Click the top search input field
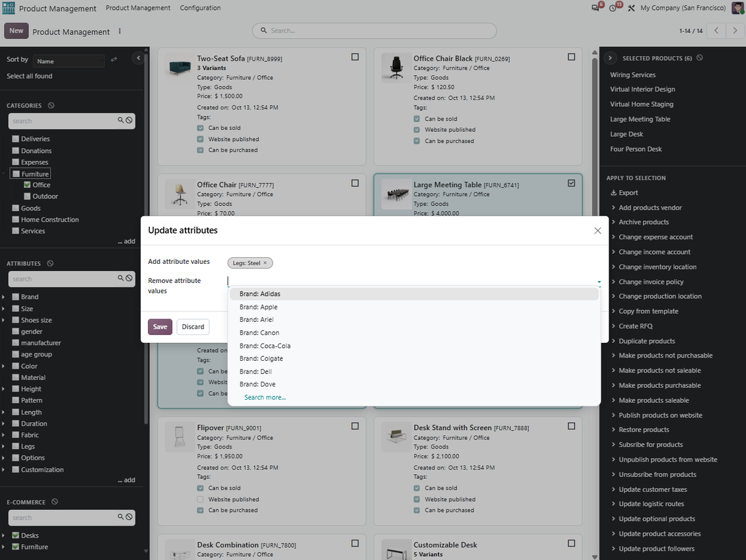Screen dimensions: 746x560 click(374, 30)
